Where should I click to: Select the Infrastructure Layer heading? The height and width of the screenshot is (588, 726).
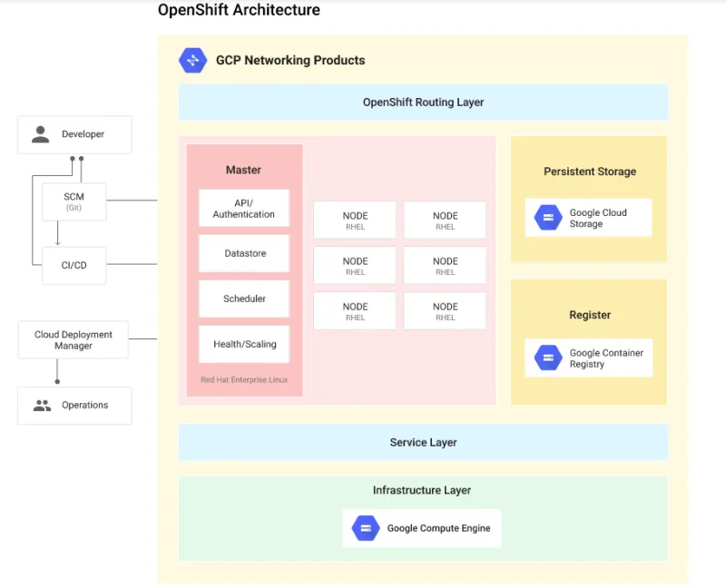pyautogui.click(x=422, y=490)
